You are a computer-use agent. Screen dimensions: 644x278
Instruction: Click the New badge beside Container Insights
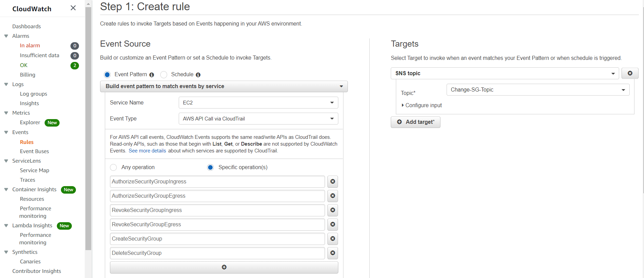68,190
